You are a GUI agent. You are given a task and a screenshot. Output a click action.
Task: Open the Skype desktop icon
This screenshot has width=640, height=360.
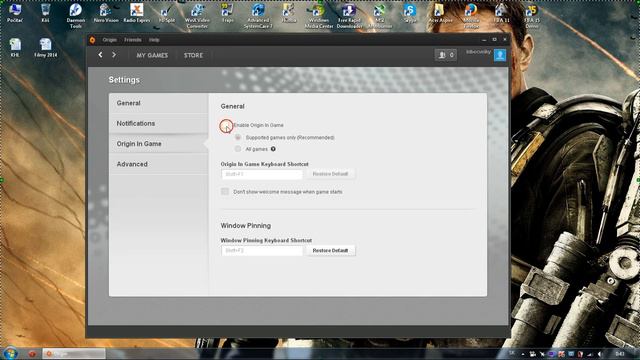pyautogui.click(x=410, y=13)
